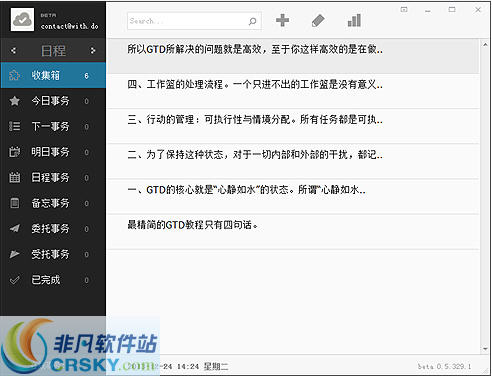Screen dimensions: 492x376
Task: Go to next view with right arrow
Action: (x=93, y=51)
